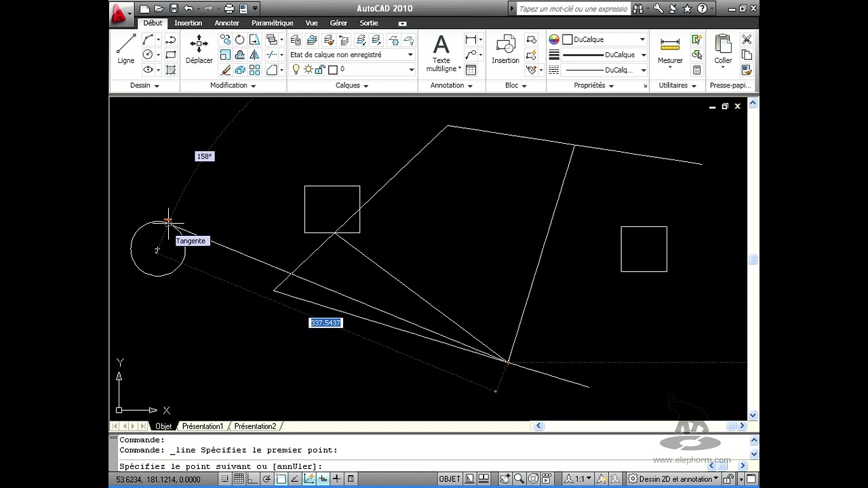Toggle lineweight display in status bar

coord(336,479)
